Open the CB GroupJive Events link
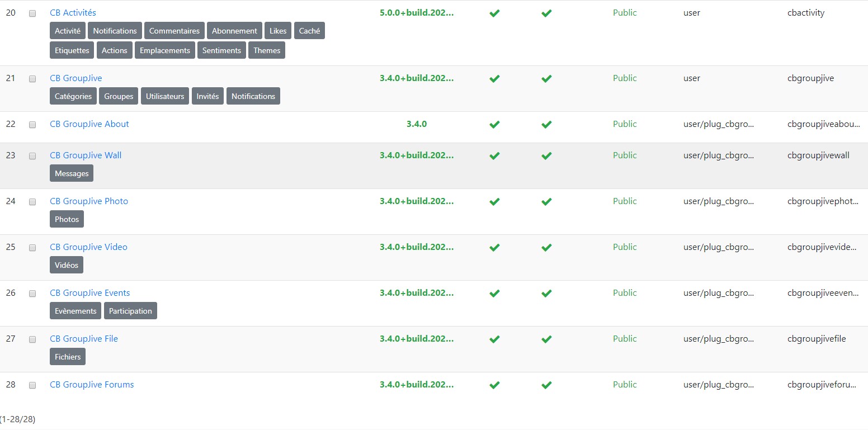868x430 pixels. pos(90,292)
